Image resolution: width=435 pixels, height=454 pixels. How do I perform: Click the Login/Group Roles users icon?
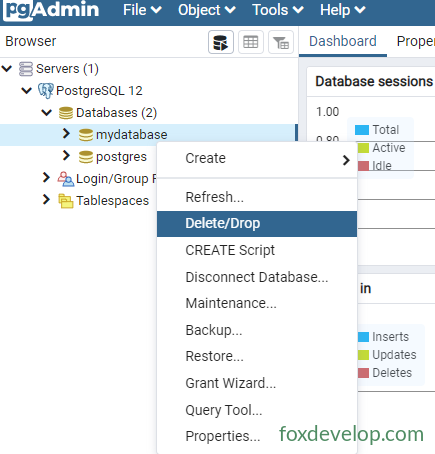tap(66, 179)
